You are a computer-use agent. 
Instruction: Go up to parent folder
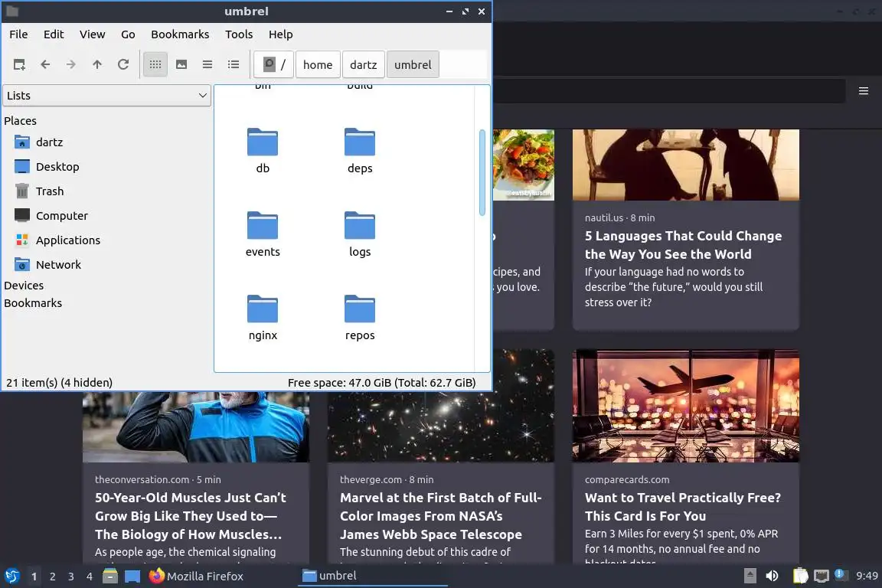97,65
